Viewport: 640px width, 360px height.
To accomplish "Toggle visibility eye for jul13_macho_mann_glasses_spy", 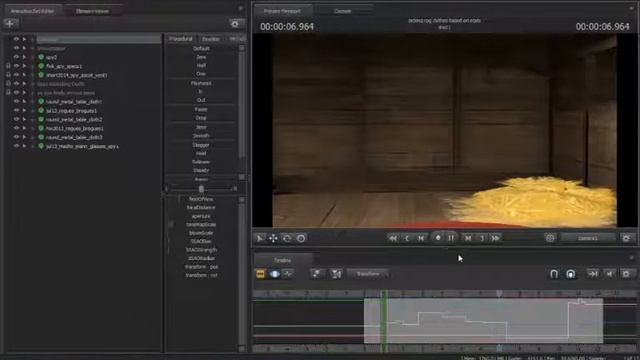I will pos(16,146).
